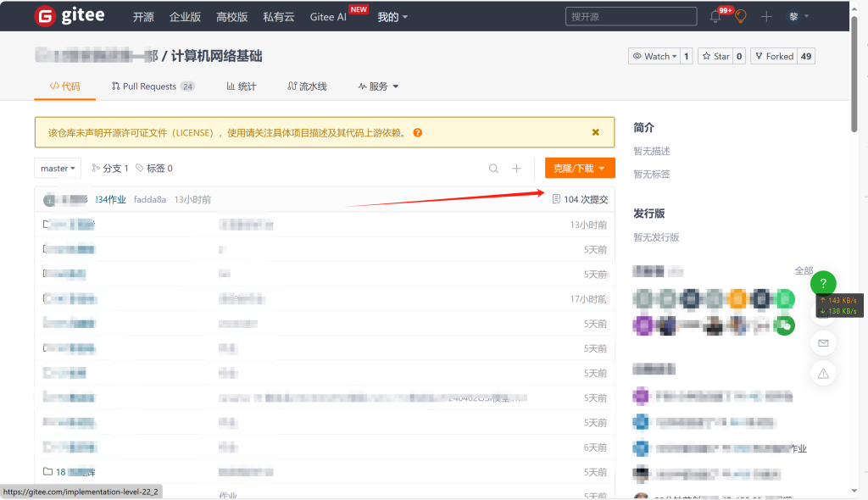The width and height of the screenshot is (868, 500).
Task: Click the Gitee logo in the header
Action: (x=70, y=16)
